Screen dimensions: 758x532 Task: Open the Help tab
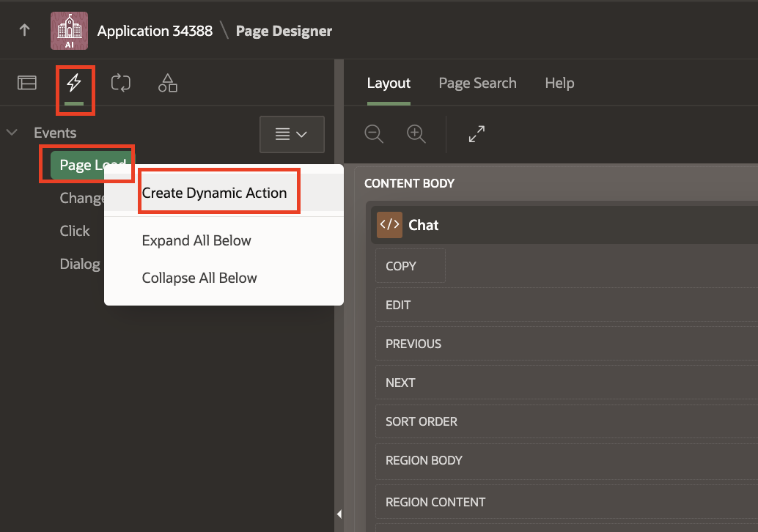click(559, 83)
